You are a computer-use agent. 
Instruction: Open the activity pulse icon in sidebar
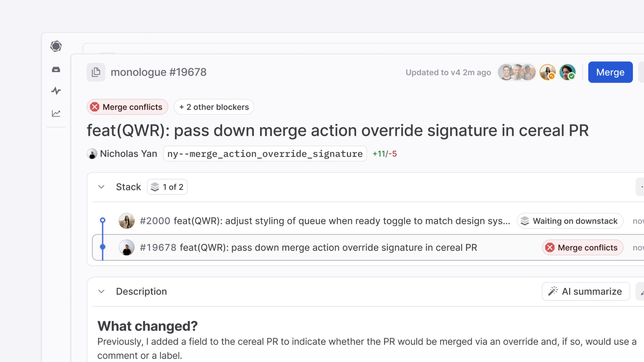coord(56,91)
